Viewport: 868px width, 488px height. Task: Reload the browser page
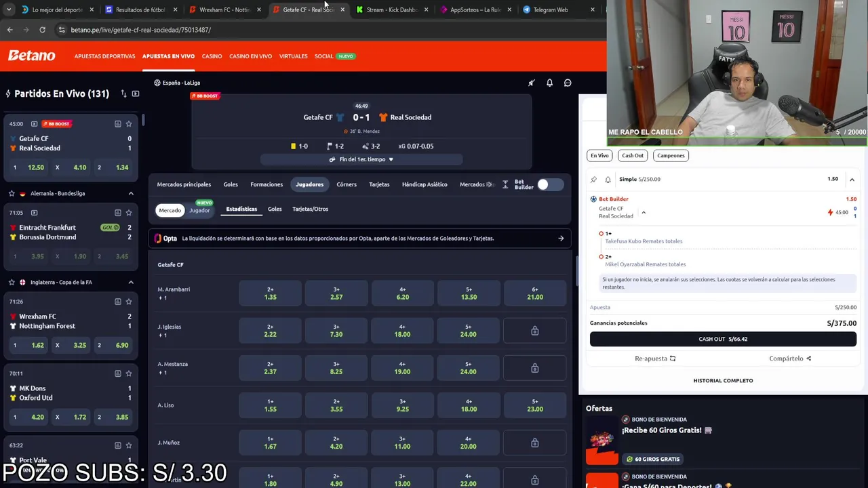[x=42, y=30]
